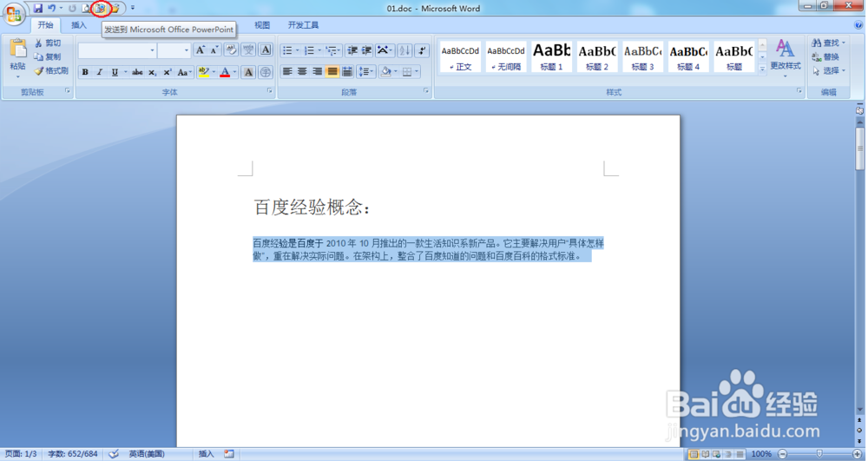The image size is (868, 461).
Task: Set Center alignment
Action: pyautogui.click(x=302, y=71)
